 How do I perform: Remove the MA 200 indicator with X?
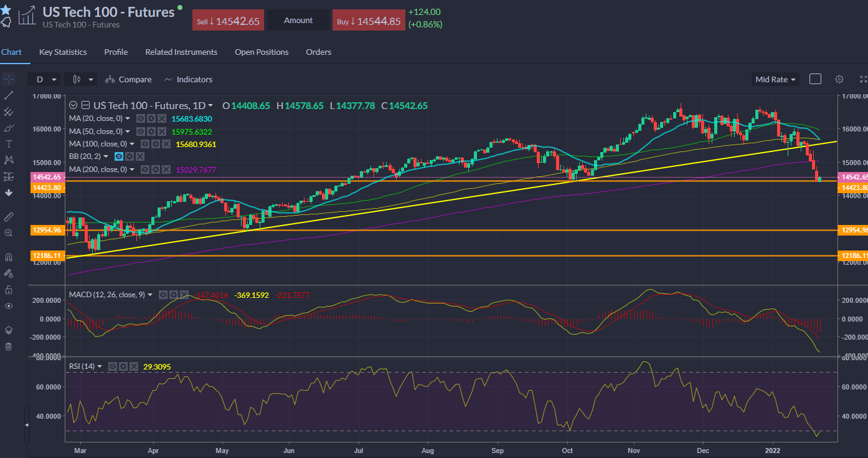166,169
